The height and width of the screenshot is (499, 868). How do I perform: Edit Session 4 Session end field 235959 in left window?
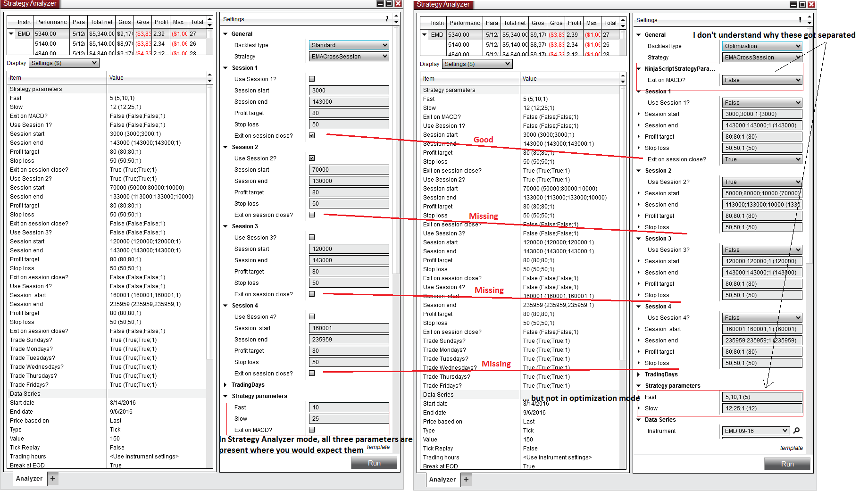pos(349,340)
